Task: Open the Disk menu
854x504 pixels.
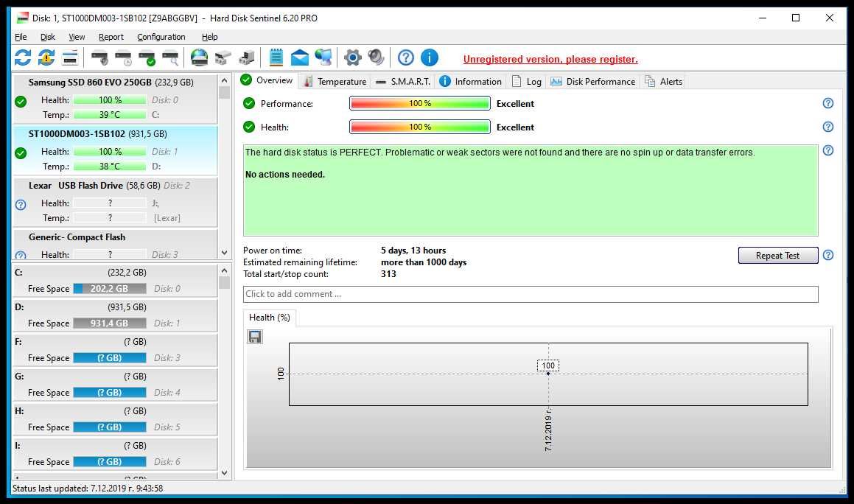Action: point(47,37)
